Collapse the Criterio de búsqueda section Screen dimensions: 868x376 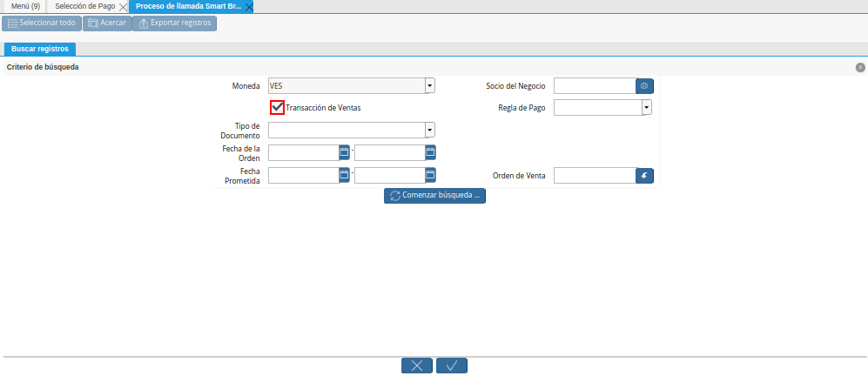tap(860, 67)
